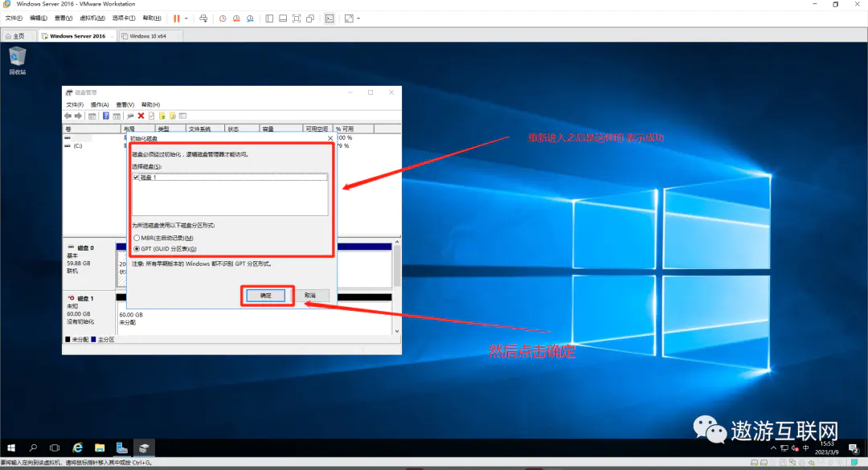Screen dimensions: 868x470
Task: Expand hidden tray icons chevron
Action: pyautogui.click(x=773, y=448)
